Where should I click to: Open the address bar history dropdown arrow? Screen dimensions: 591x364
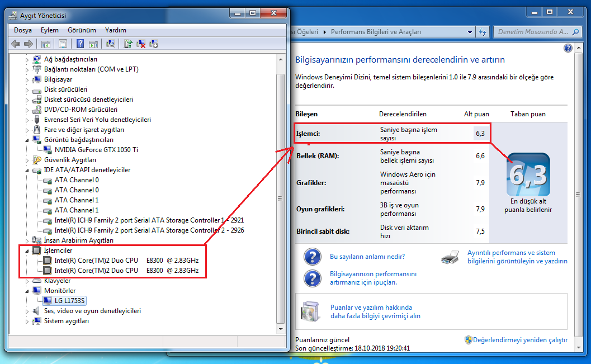tap(470, 32)
